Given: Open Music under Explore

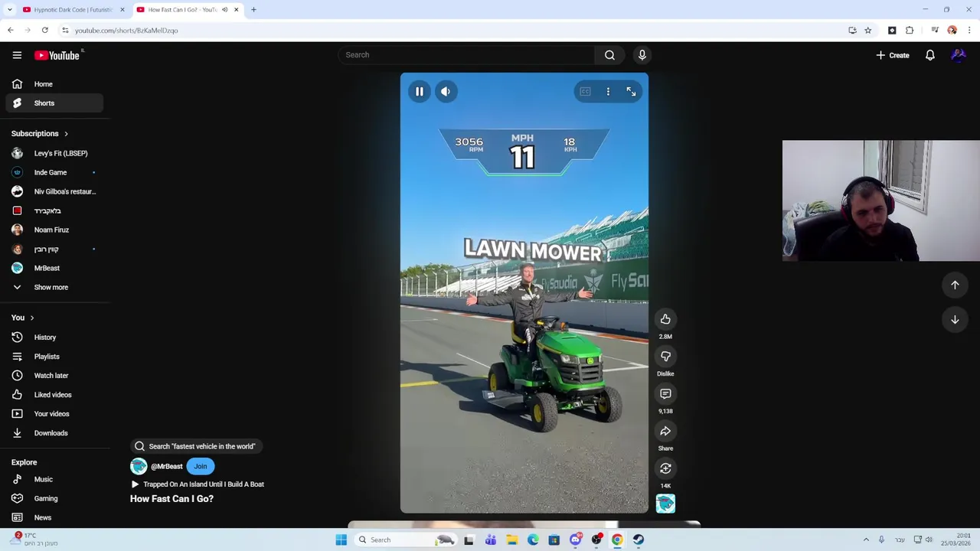Looking at the screenshot, I should [54, 479].
